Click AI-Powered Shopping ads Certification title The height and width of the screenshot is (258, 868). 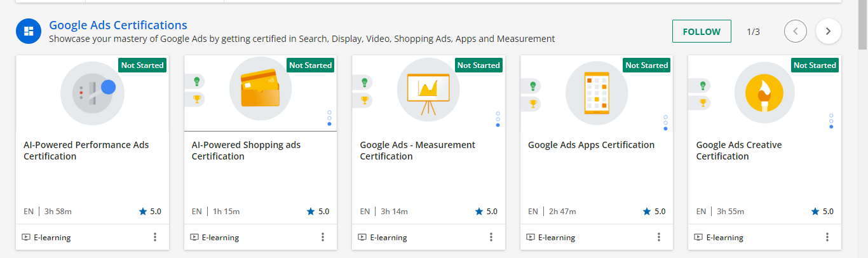(247, 151)
